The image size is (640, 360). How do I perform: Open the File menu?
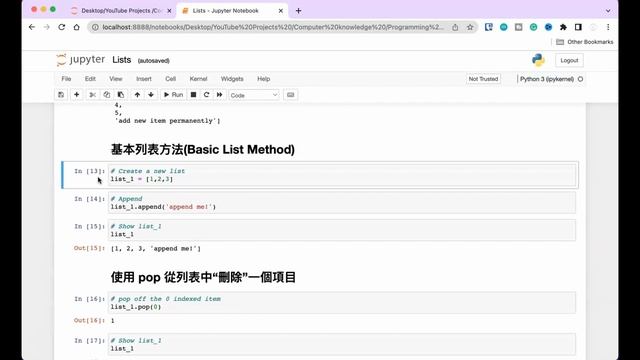point(66,79)
